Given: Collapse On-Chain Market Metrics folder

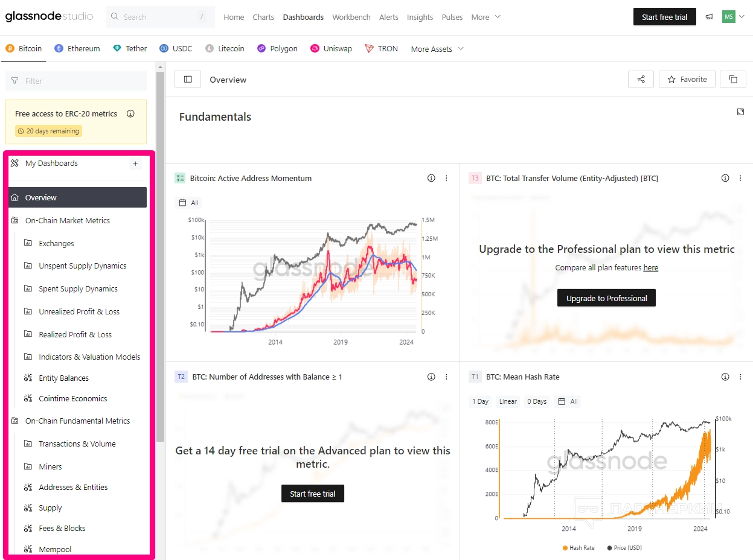Looking at the screenshot, I should 68,220.
